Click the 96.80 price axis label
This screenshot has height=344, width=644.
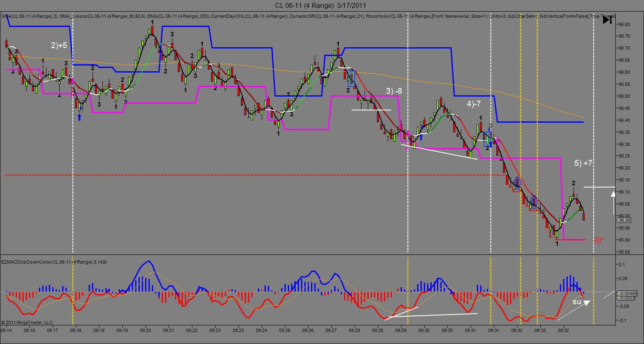coord(624,24)
